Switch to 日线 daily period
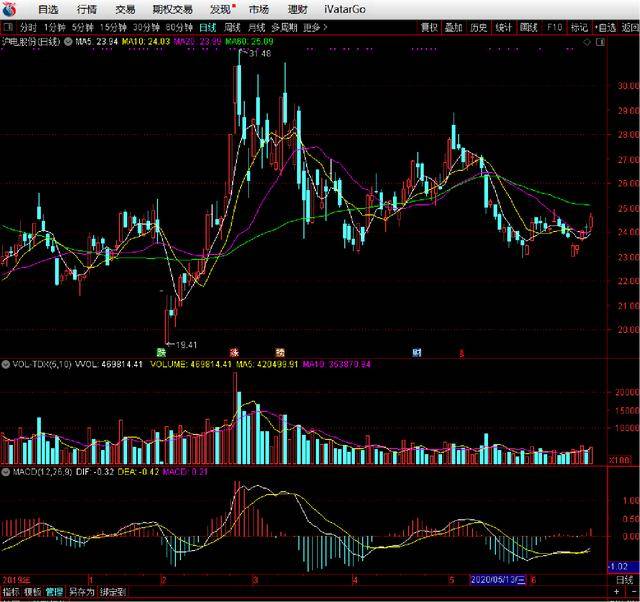Viewport: 640px width, 602px height. pos(208,27)
